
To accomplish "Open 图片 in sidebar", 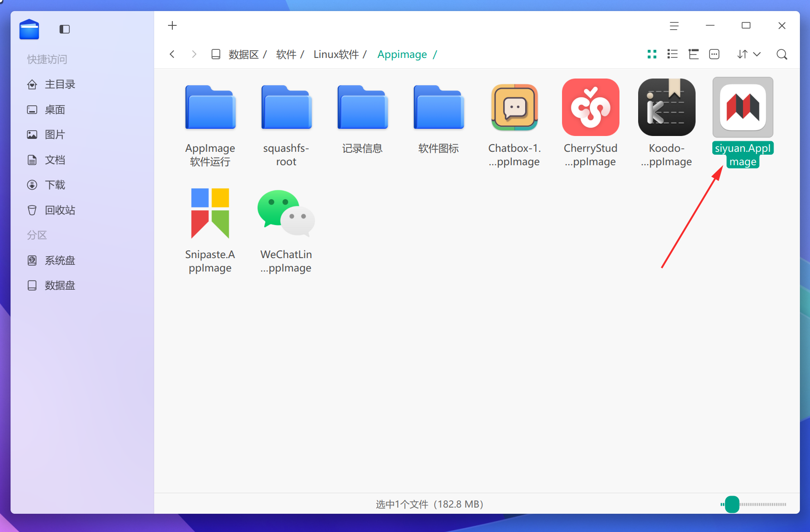I will pyautogui.click(x=82, y=135).
